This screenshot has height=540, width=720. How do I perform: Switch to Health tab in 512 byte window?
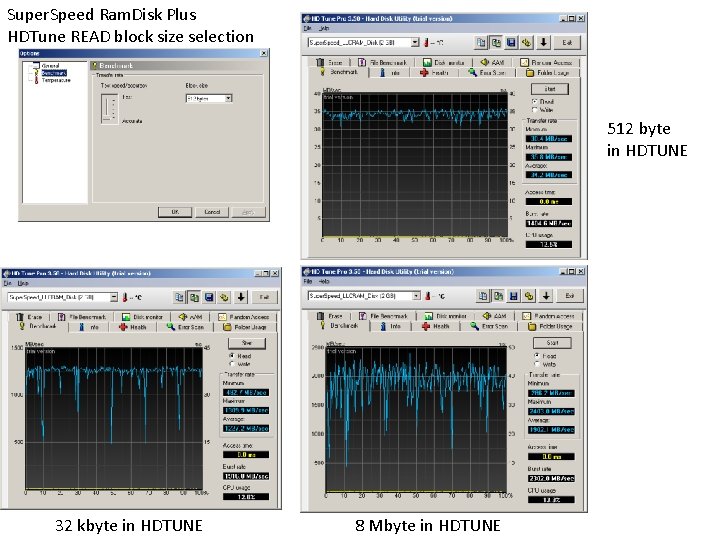[x=434, y=73]
